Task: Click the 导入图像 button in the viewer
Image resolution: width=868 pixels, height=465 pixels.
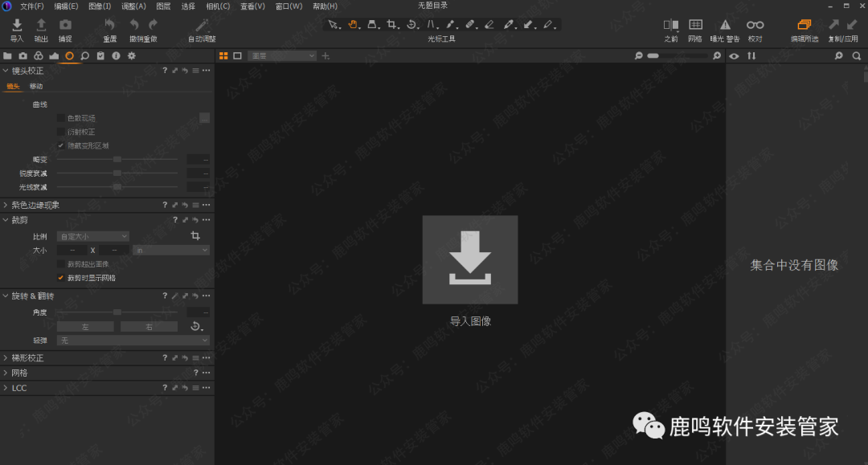Action: (470, 259)
